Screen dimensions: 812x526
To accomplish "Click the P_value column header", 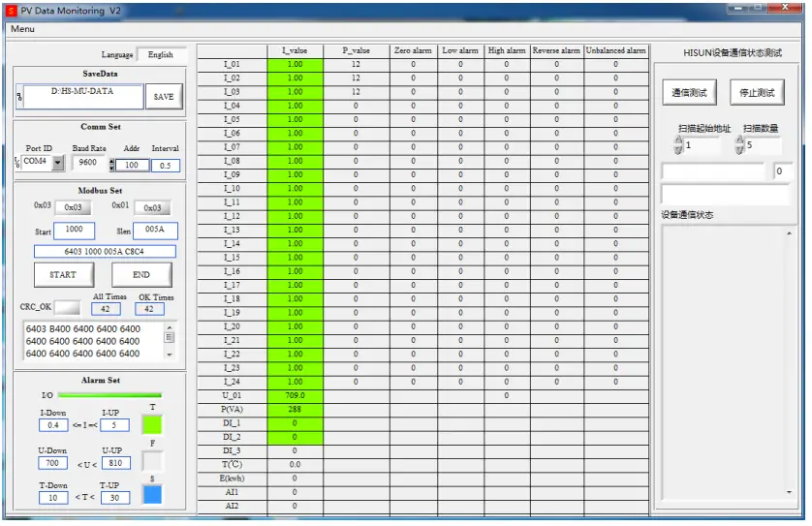I will (357, 50).
